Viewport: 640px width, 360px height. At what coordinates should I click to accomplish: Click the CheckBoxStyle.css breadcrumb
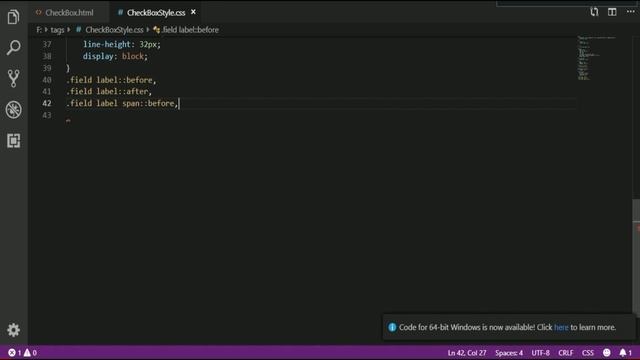[x=114, y=30]
